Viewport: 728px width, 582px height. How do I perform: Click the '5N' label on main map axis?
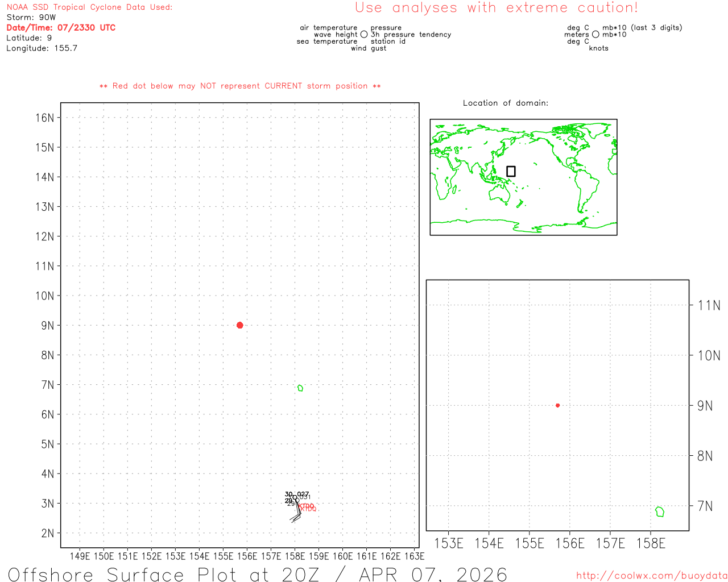click(x=48, y=444)
